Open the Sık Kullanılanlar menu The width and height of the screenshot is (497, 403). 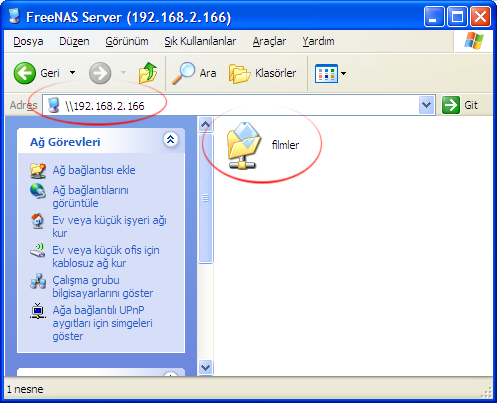point(200,41)
